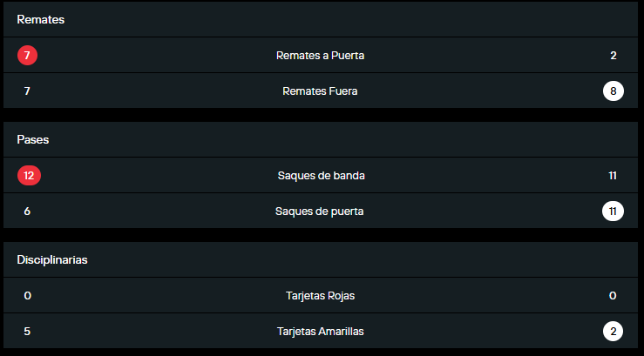This screenshot has height=356, width=644.
Task: Click the red 7 badge for Remates a Puerta
Action: (27, 56)
